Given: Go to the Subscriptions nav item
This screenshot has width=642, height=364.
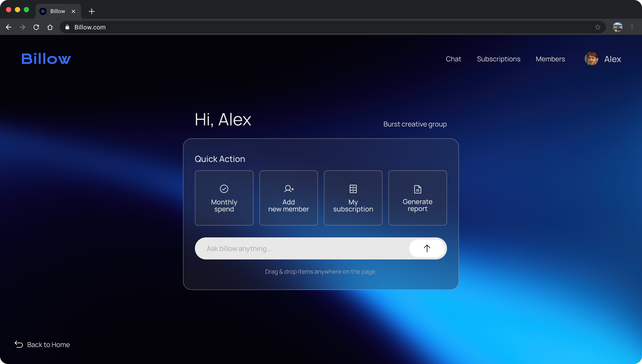Looking at the screenshot, I should point(498,59).
